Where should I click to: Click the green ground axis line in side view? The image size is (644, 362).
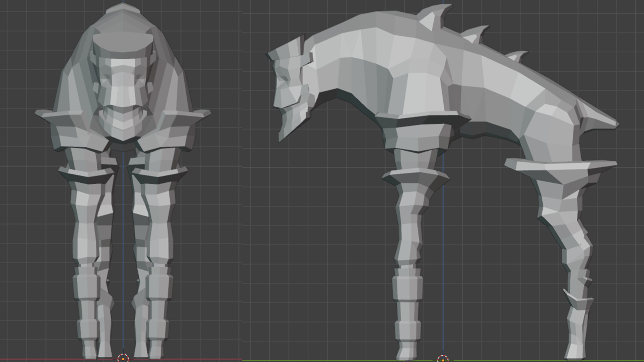click(334, 360)
